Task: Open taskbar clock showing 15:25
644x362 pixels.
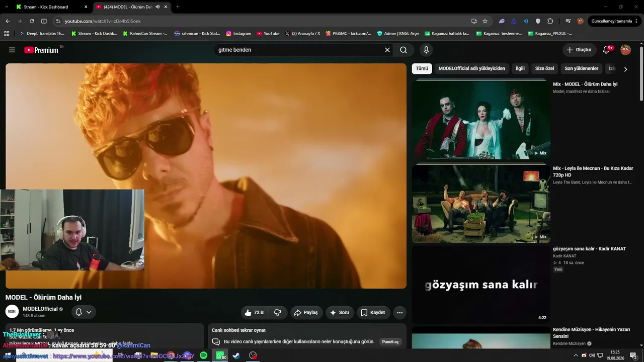Action: tap(615, 355)
